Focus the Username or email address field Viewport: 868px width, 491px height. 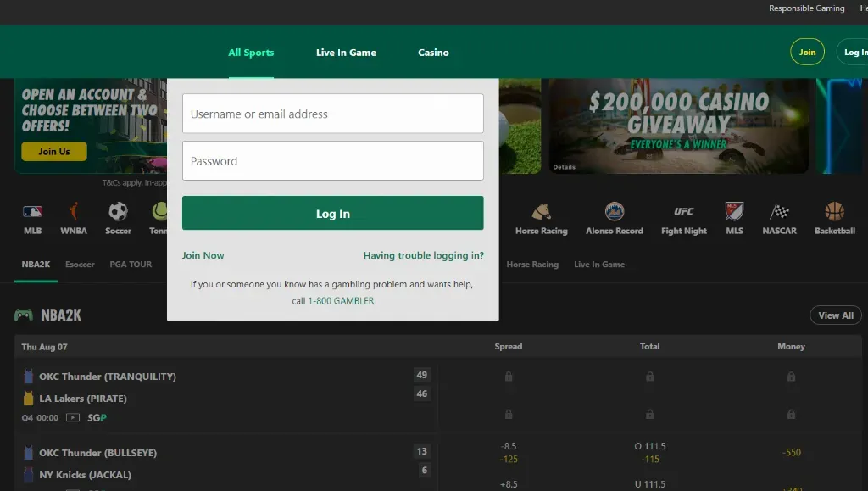332,114
